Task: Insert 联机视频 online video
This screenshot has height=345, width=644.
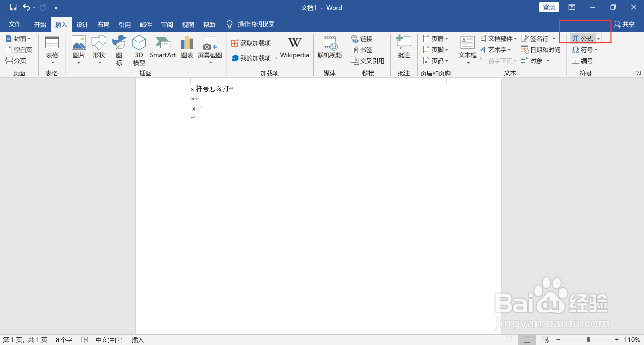Action: tap(330, 48)
